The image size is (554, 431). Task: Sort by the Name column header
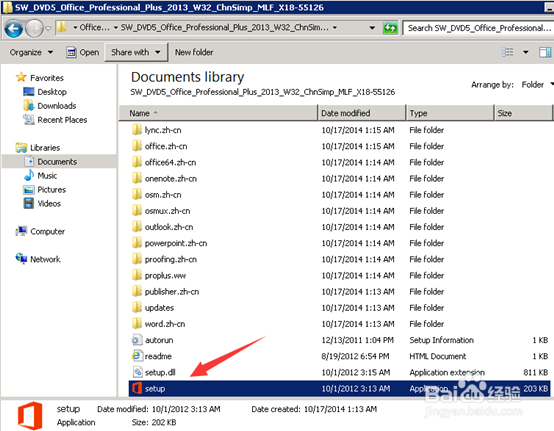218,113
